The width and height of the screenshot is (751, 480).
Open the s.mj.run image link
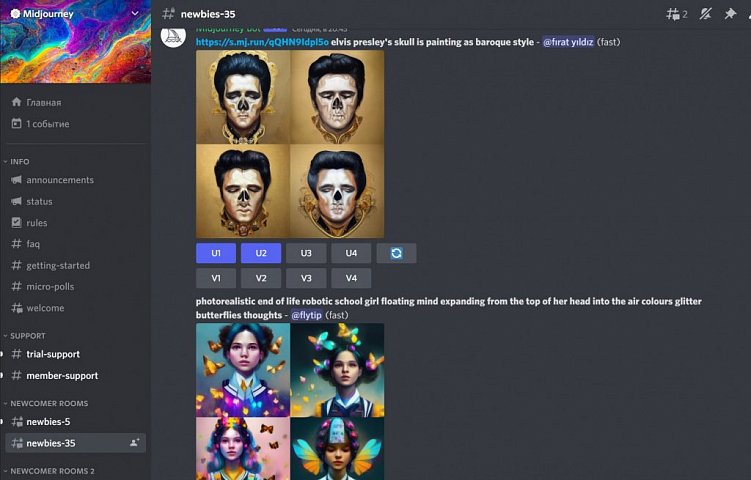point(262,42)
